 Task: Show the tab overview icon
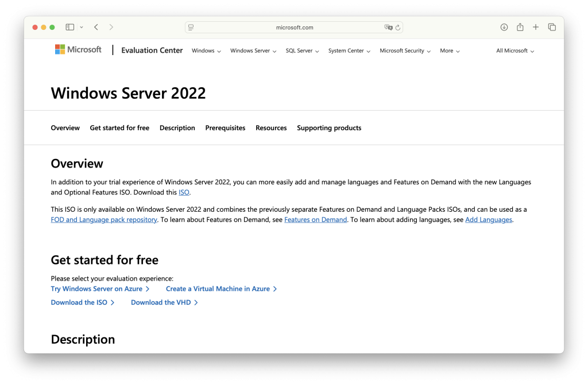click(552, 27)
